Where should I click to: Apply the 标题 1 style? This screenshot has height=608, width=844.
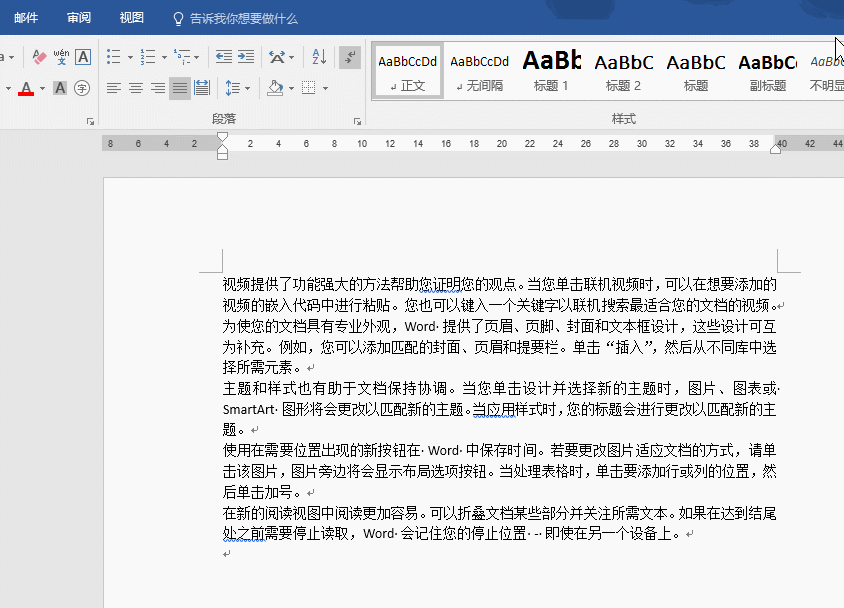pyautogui.click(x=551, y=71)
